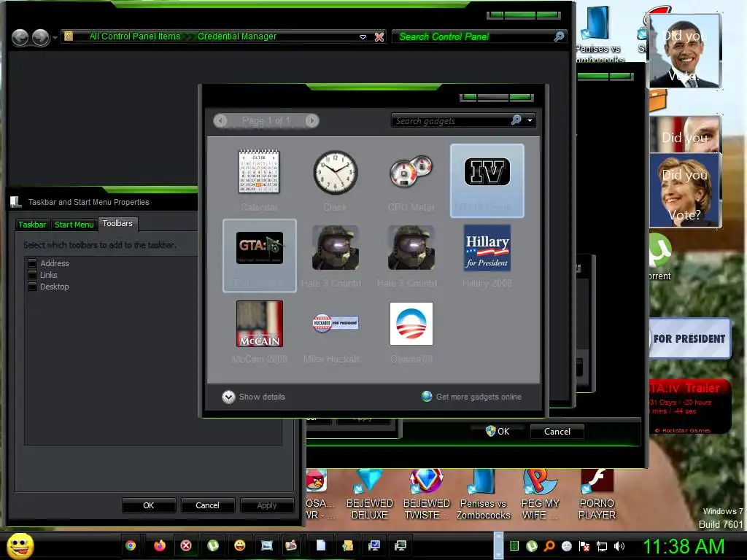Switch to the Start Menu tab
The width and height of the screenshot is (747, 560).
click(74, 225)
